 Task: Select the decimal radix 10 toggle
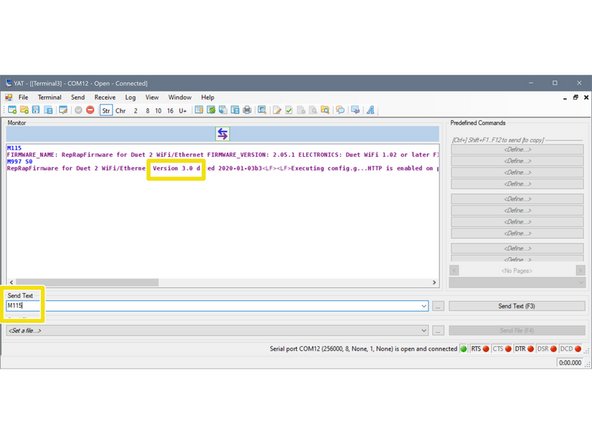coord(158,110)
